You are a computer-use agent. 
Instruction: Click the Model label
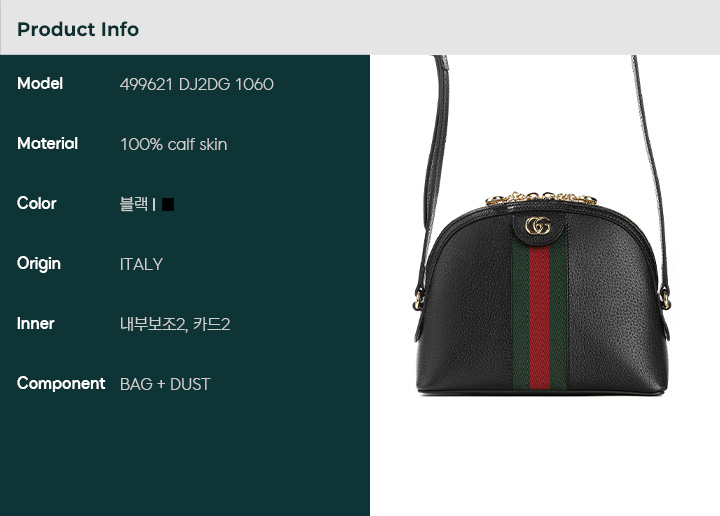pos(40,84)
